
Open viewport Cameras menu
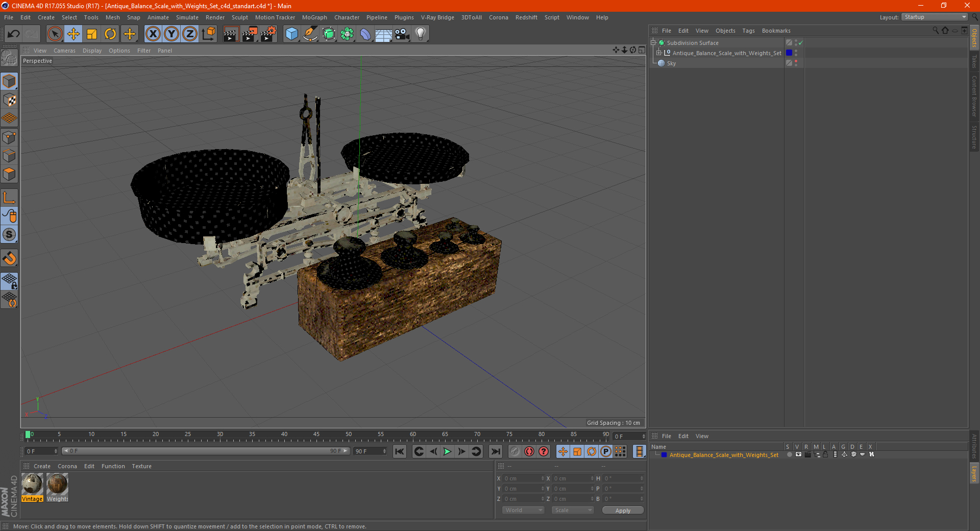tap(64, 51)
